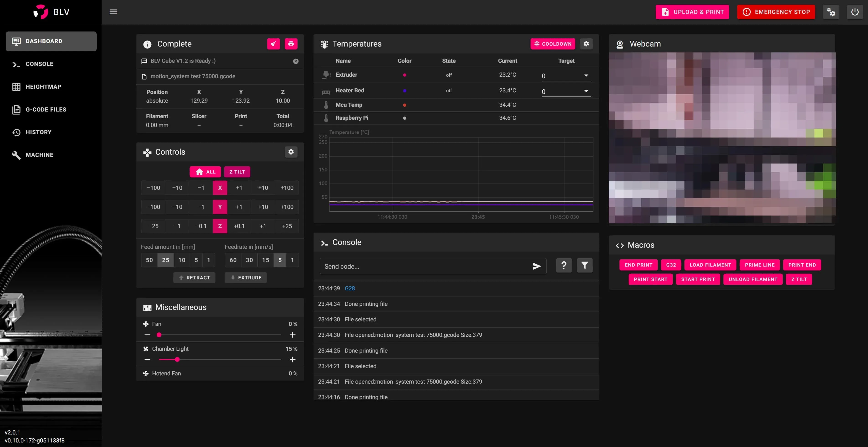Open console filter funnel
Viewport: 868px width, 447px height.
pos(585,266)
